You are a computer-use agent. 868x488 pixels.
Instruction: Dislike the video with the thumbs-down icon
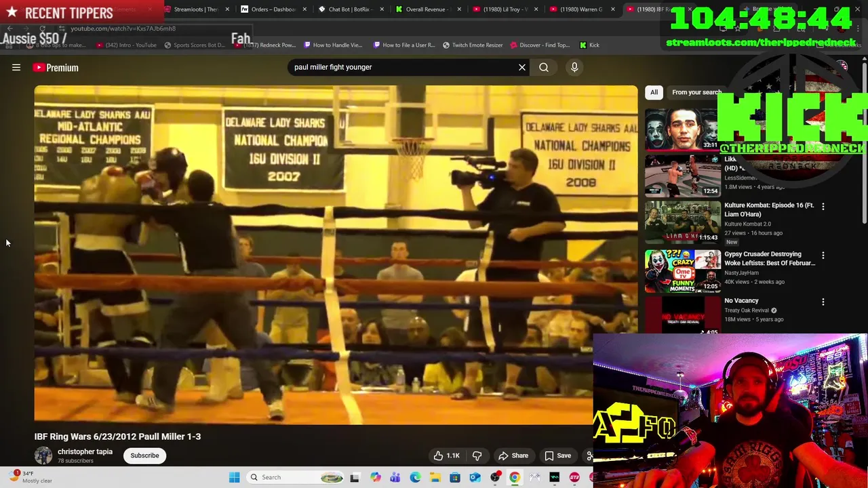tap(477, 455)
